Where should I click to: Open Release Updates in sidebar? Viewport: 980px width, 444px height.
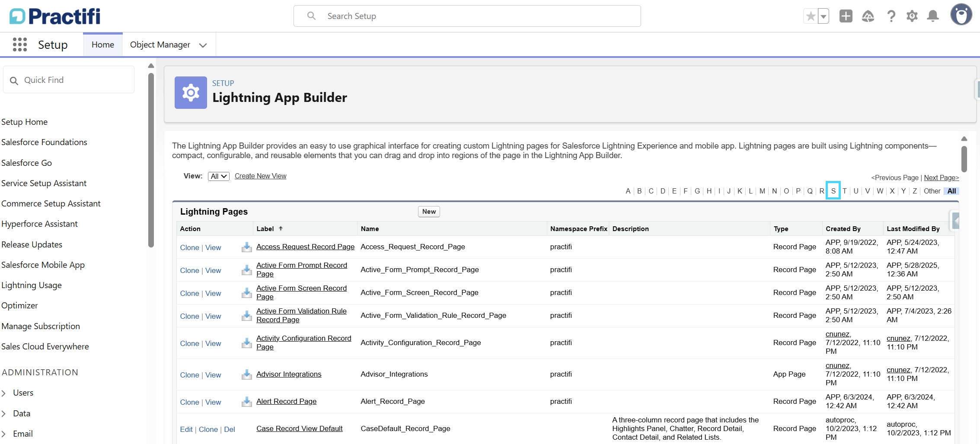point(32,244)
